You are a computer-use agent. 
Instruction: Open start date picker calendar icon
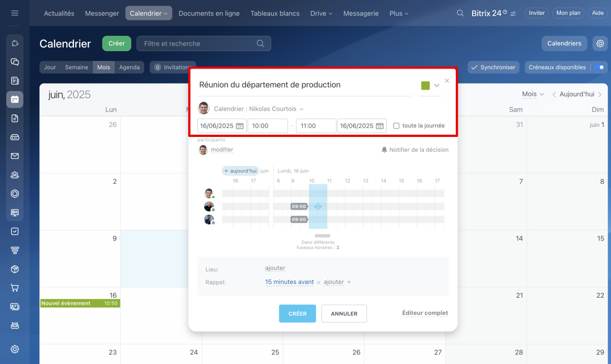[x=240, y=126]
